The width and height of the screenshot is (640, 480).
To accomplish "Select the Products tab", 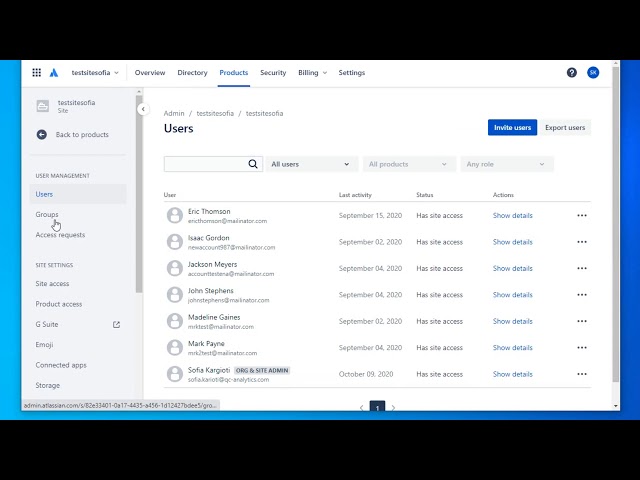I will point(233,73).
